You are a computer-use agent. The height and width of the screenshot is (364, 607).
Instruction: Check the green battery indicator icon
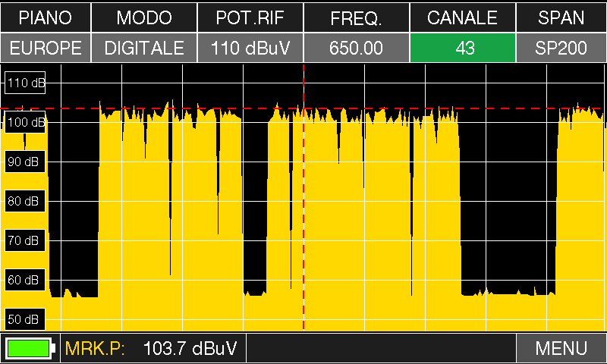click(x=30, y=348)
